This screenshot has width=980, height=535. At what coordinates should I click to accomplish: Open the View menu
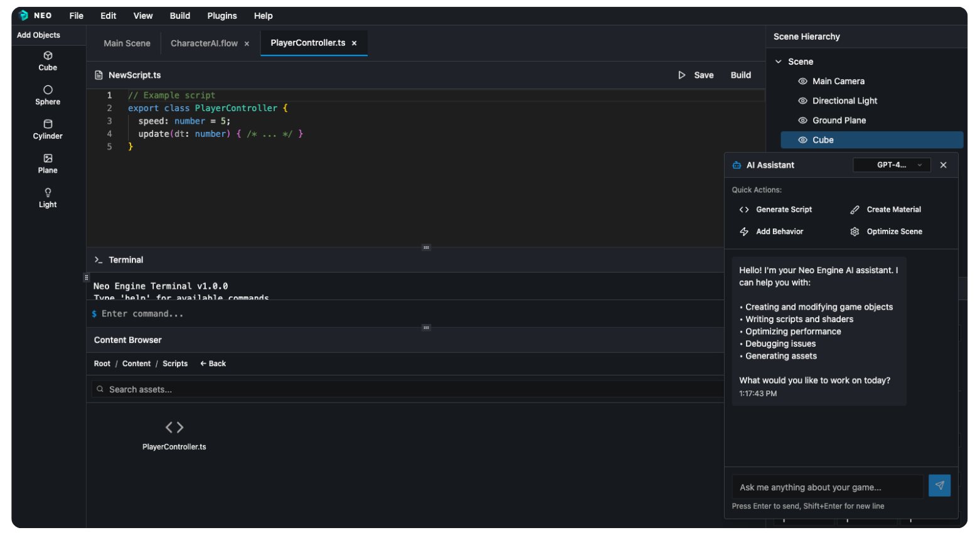(x=143, y=16)
